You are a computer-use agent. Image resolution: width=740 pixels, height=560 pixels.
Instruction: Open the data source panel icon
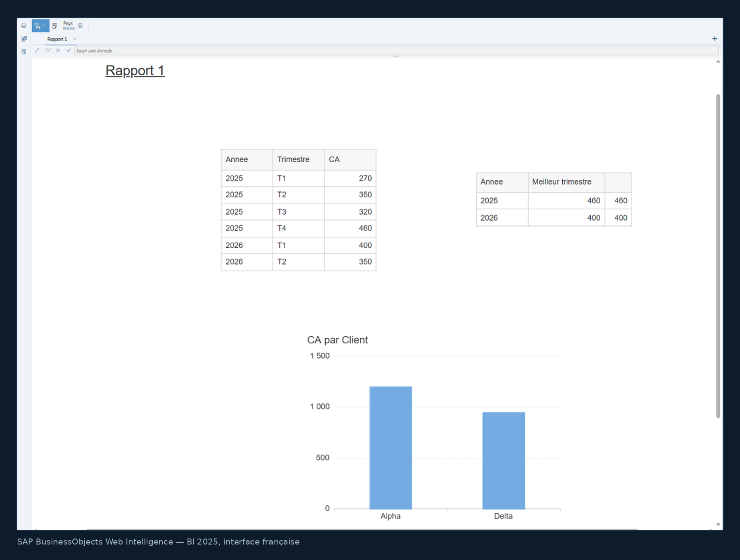point(24,26)
